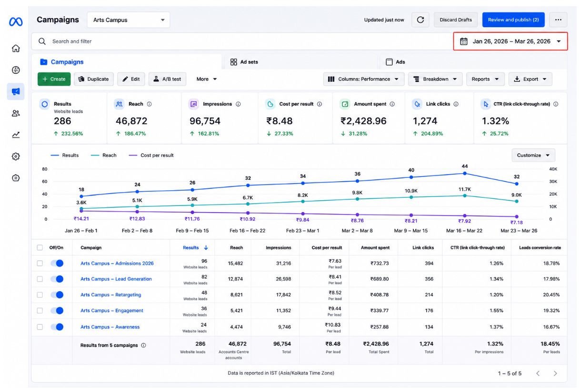Switch to the Ads tab

pos(472,62)
